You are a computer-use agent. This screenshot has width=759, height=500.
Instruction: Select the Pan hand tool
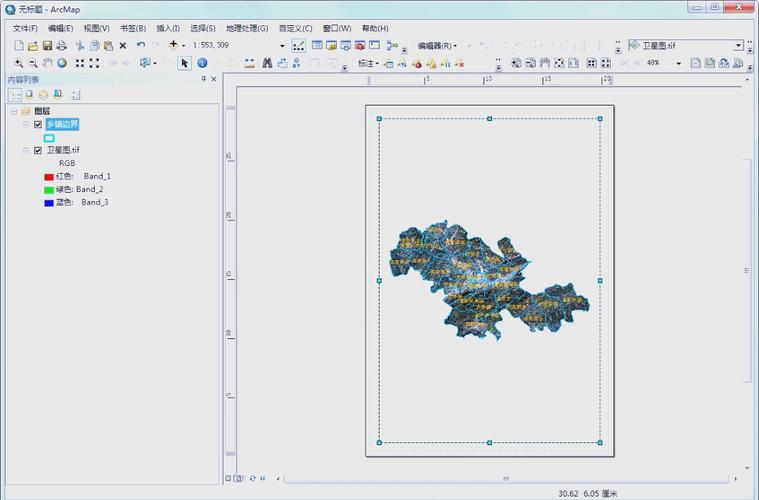[47, 63]
